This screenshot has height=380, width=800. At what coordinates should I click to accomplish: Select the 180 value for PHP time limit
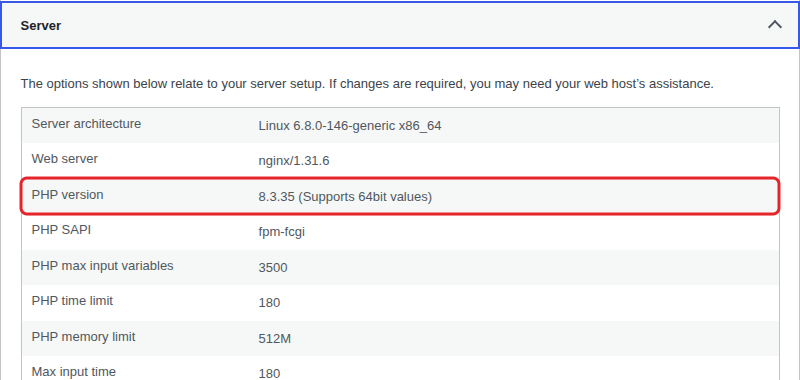coord(269,303)
